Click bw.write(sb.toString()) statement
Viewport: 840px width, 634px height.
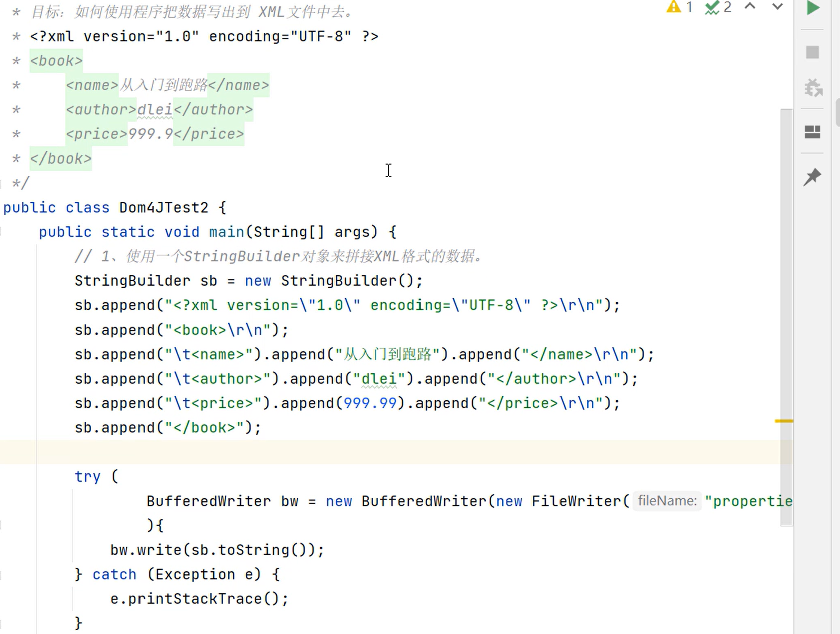click(x=217, y=550)
